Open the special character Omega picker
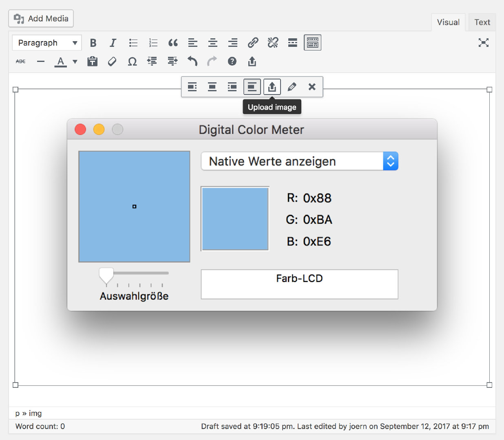Viewport: 504px width, 440px height. pyautogui.click(x=132, y=62)
